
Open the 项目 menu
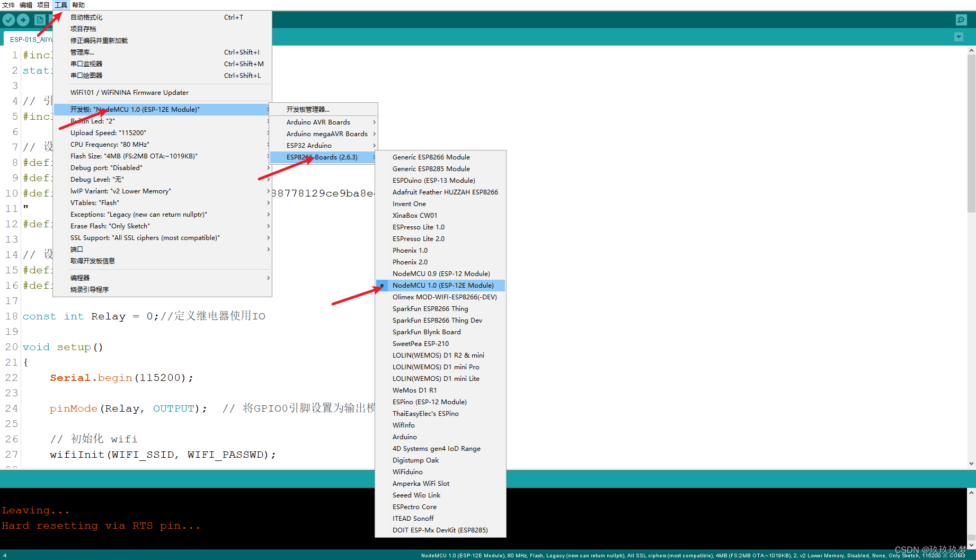click(43, 5)
